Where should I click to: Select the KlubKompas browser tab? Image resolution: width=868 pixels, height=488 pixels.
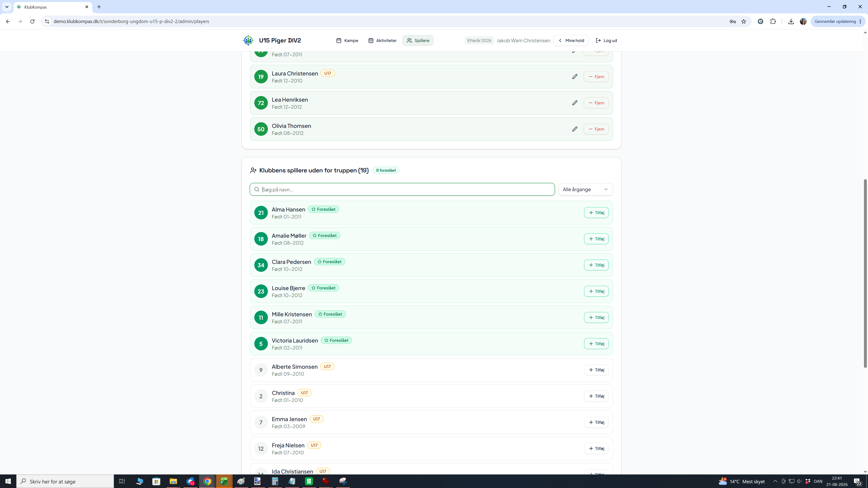(x=52, y=7)
